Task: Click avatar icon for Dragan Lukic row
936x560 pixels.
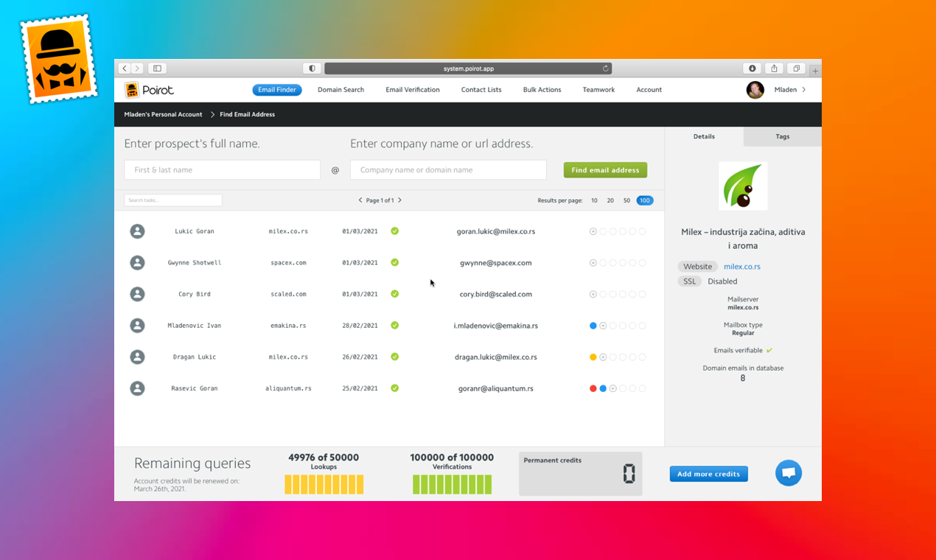Action: (x=137, y=357)
